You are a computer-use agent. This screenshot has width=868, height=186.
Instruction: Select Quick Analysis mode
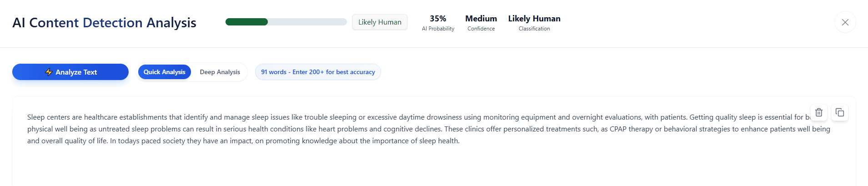click(x=164, y=72)
